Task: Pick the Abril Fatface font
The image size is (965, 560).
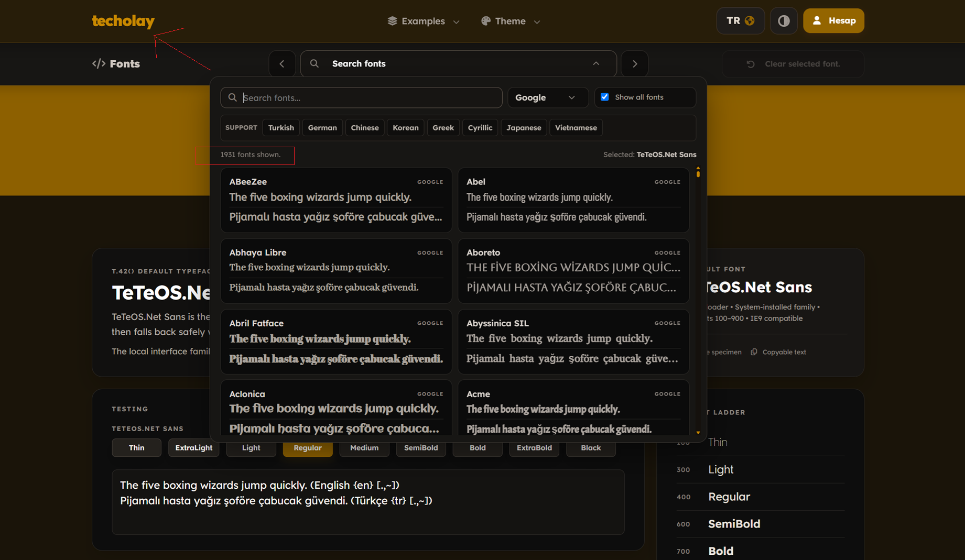Action: [336, 342]
